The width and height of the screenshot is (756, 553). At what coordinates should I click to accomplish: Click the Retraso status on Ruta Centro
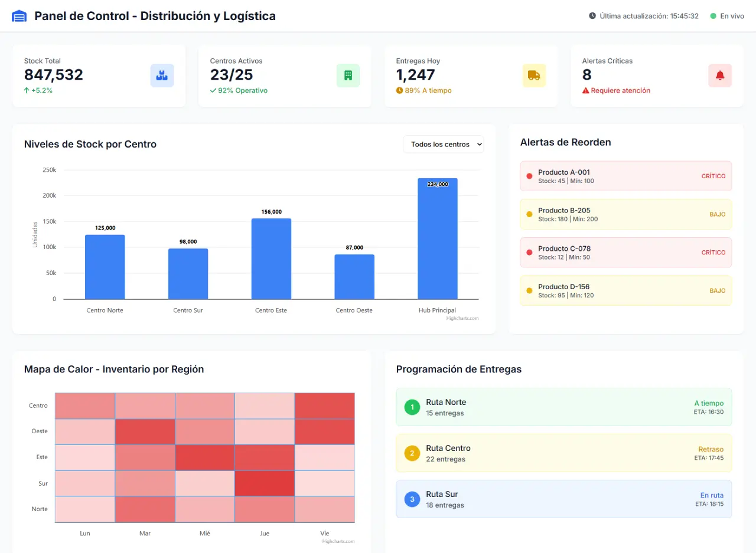pyautogui.click(x=711, y=449)
